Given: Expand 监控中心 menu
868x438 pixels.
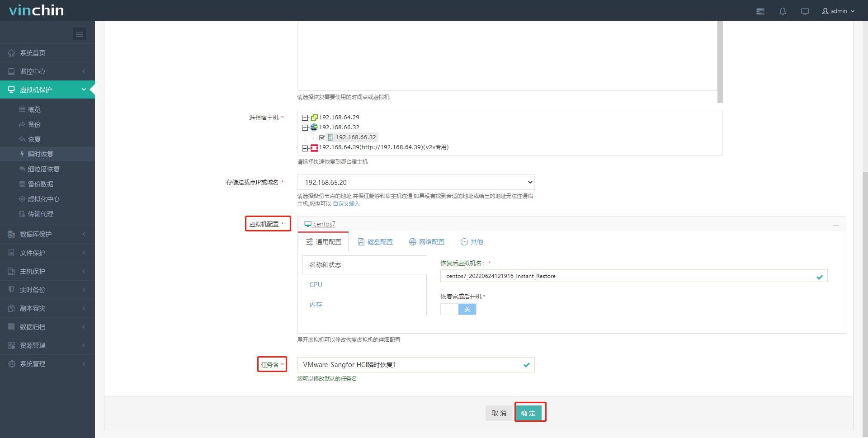Looking at the screenshot, I should tap(47, 71).
